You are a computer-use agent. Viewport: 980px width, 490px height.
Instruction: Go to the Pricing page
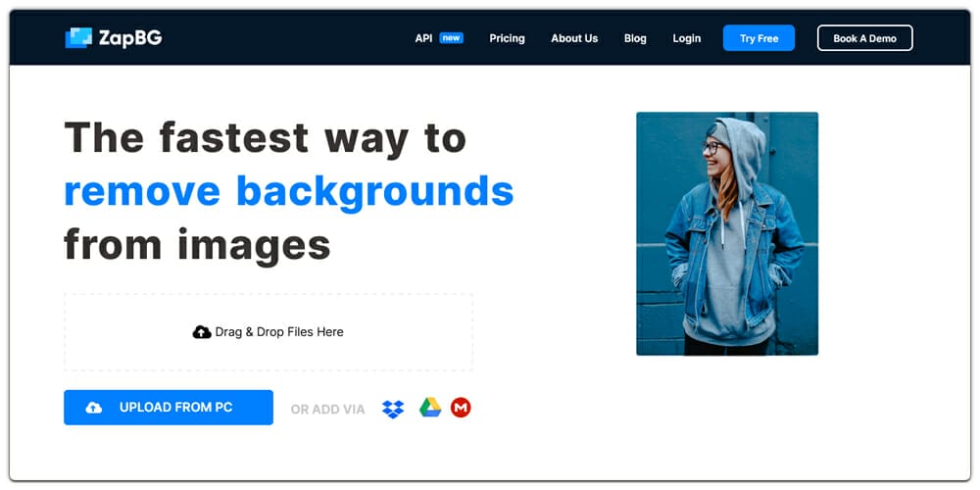click(507, 38)
